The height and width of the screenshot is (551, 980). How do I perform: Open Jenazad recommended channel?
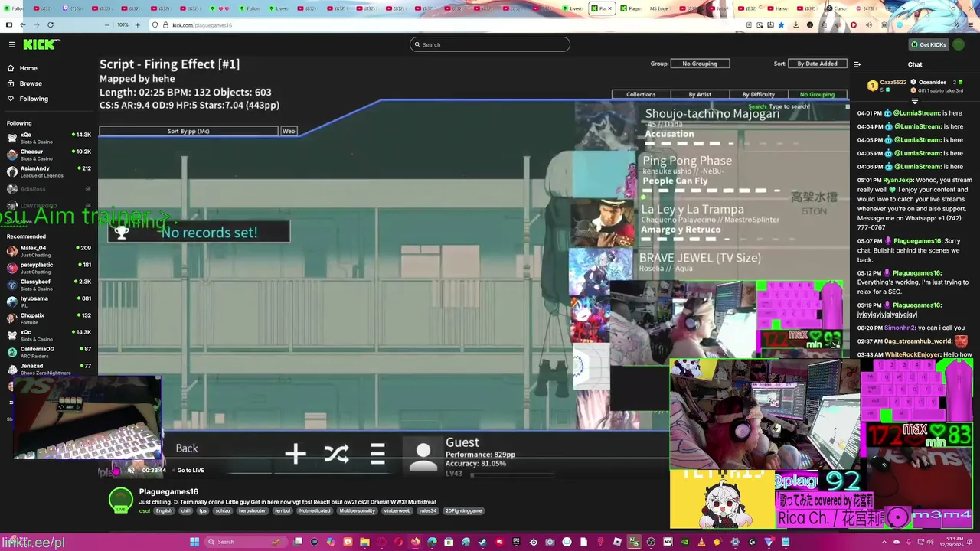tap(47, 369)
